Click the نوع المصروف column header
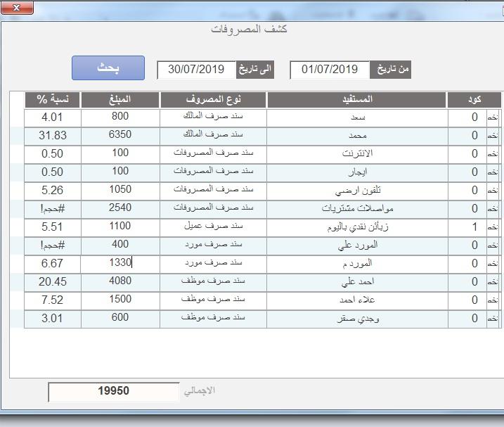Viewport: 504px width, 427px height. 213,99
